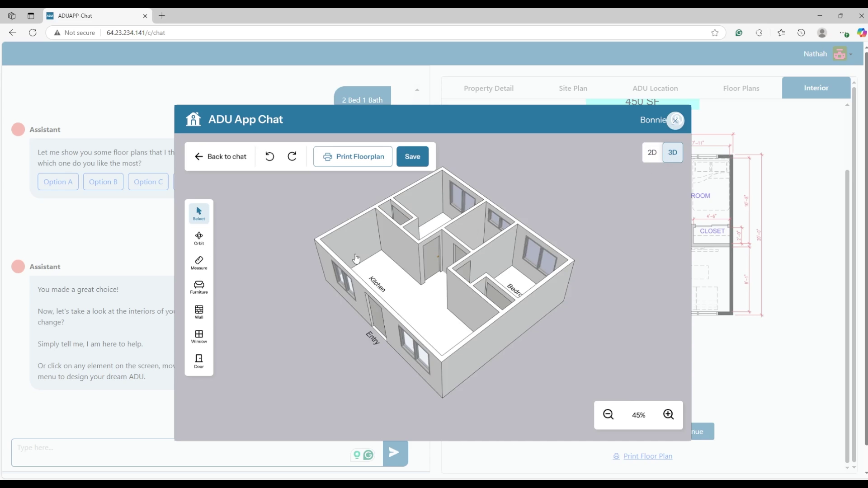This screenshot has height=488, width=868.
Task: Zoom out with magnifier minus icon
Action: click(609, 414)
